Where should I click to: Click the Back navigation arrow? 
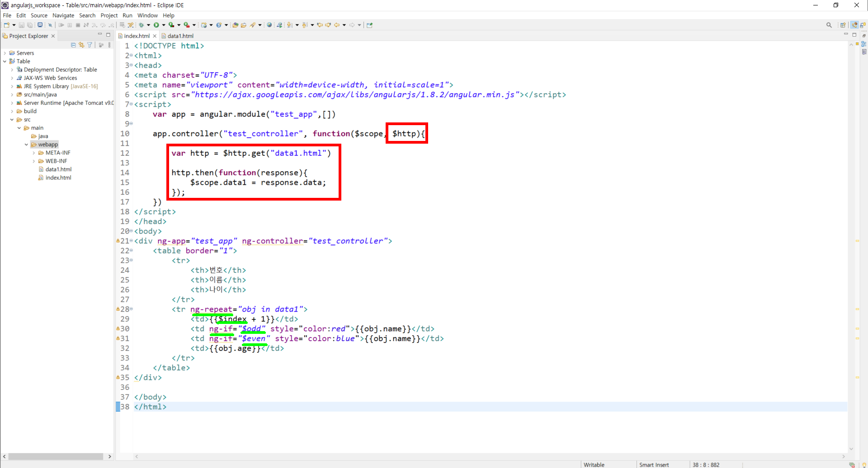point(337,25)
